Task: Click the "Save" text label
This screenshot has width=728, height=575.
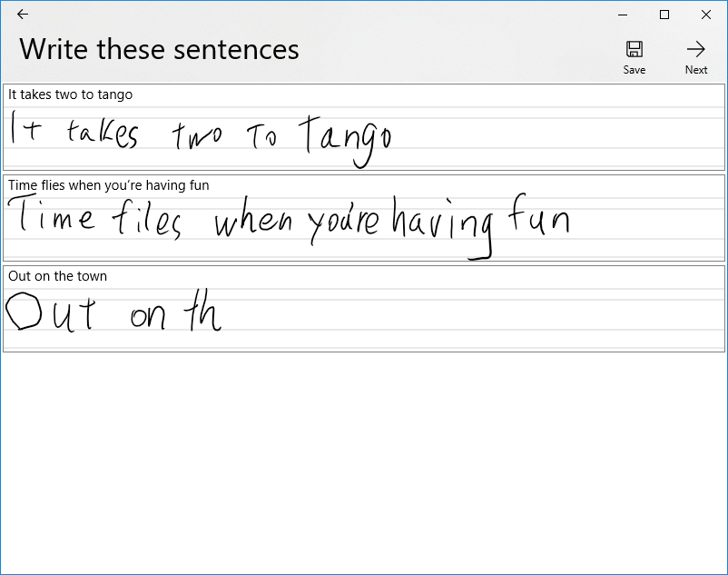Action: pyautogui.click(x=635, y=70)
